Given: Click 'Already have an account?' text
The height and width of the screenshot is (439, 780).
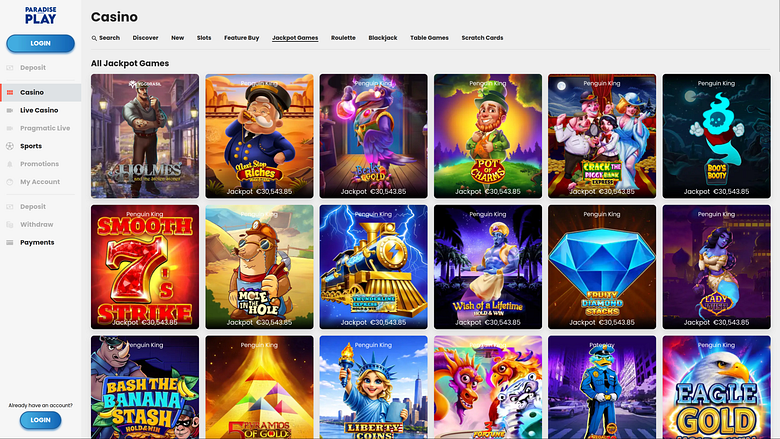Looking at the screenshot, I should (40, 405).
